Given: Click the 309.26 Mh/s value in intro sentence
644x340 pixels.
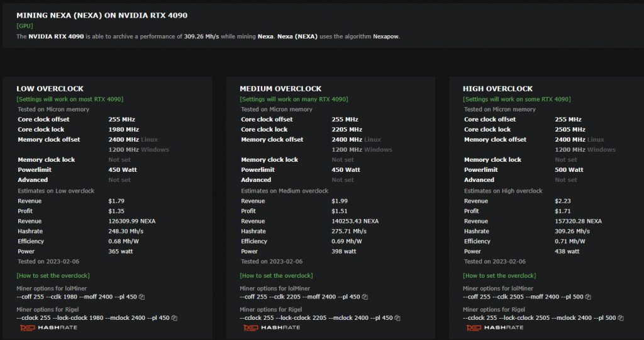Looking at the screenshot, I should click(x=201, y=36).
